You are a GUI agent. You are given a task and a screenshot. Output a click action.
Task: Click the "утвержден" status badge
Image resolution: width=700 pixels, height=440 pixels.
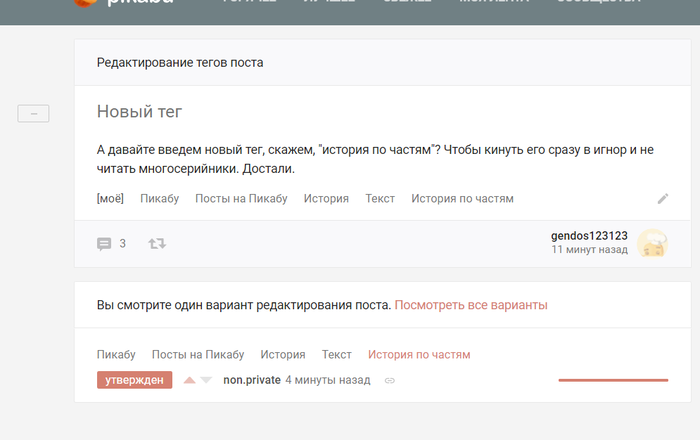(x=134, y=380)
